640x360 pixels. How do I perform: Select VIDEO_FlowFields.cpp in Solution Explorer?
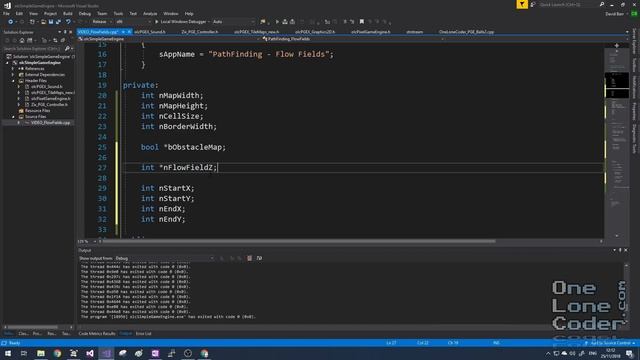[x=50, y=122]
